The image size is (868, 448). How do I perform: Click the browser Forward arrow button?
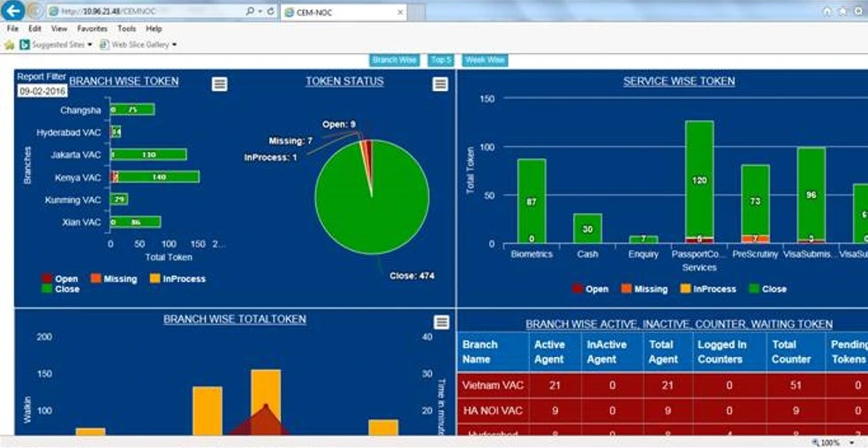coord(34,11)
